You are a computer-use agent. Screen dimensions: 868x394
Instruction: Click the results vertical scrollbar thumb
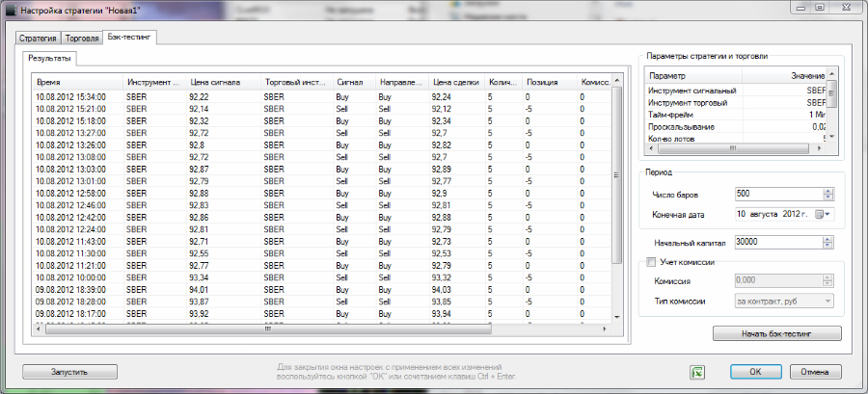(617, 175)
